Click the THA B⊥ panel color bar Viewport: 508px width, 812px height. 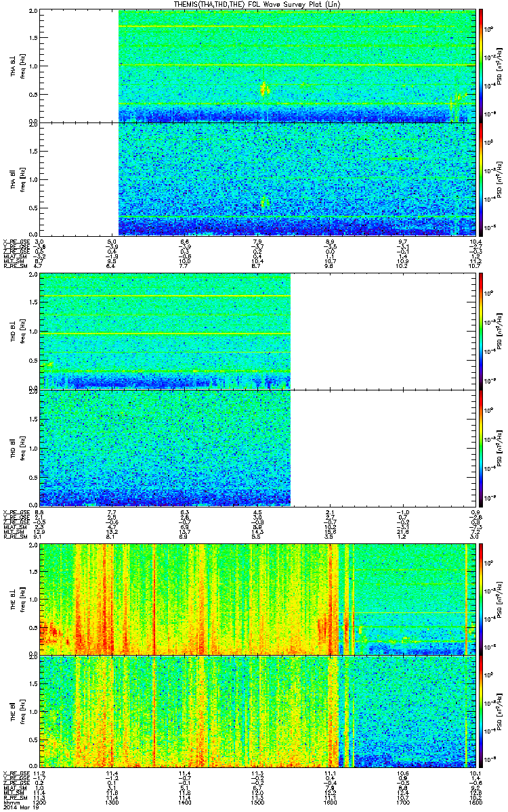482,66
